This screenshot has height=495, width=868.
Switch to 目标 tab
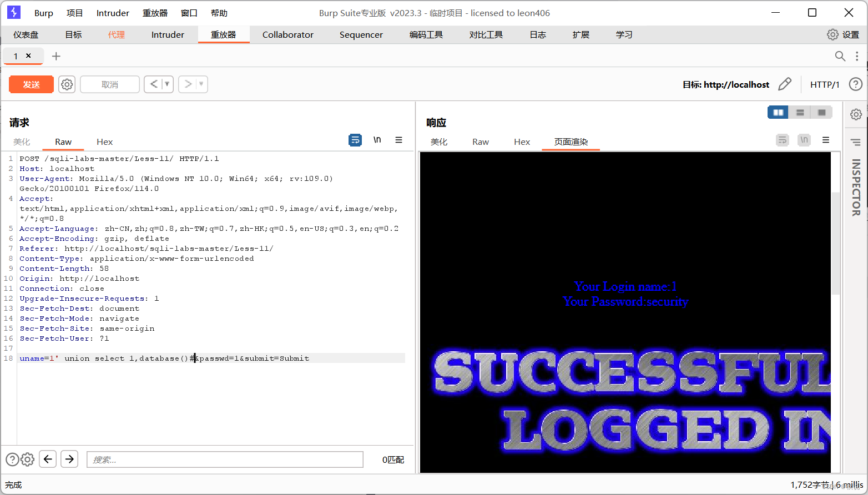tap(73, 34)
